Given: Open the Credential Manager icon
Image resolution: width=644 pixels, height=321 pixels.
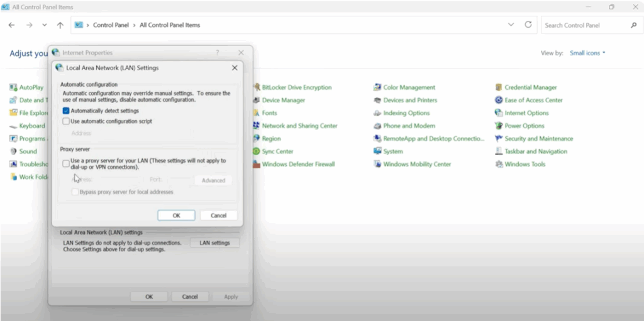Looking at the screenshot, I should 499,87.
